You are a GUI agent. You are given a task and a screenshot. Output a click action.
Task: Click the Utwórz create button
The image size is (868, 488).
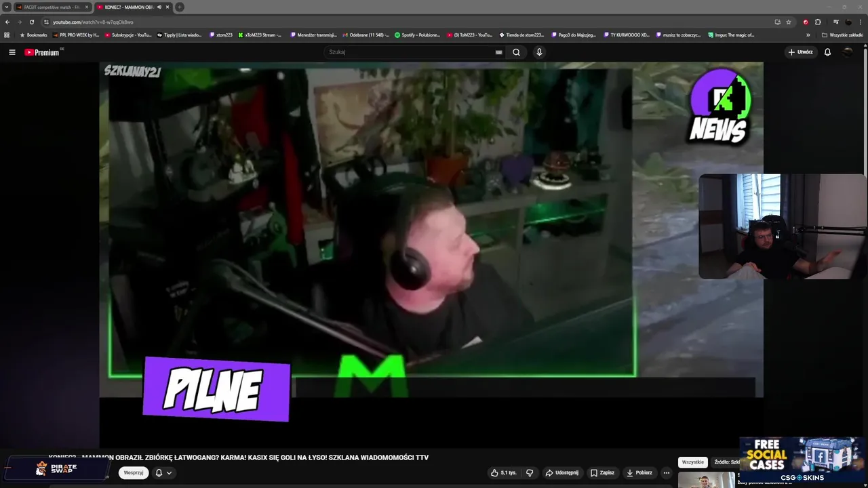point(800,52)
